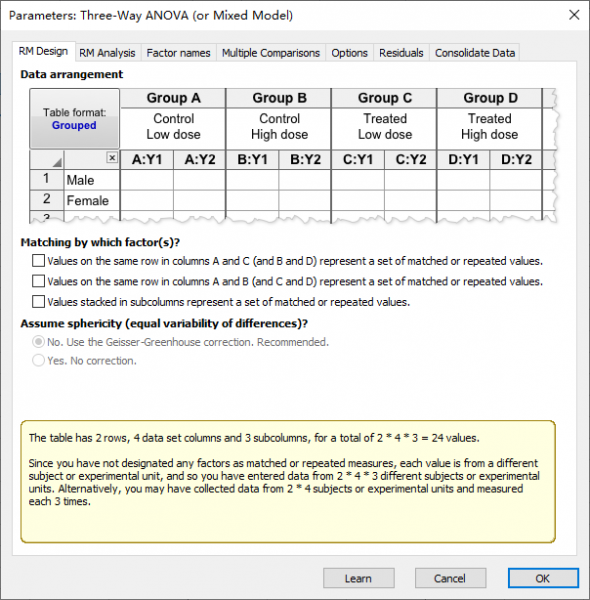Click the D:Y2 subcolumn header

(x=517, y=160)
